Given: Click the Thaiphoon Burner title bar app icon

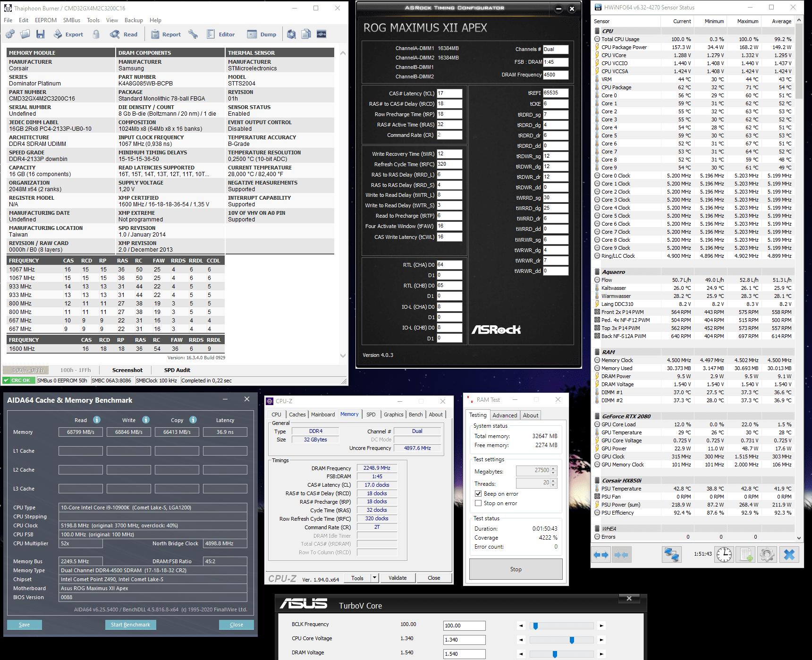Looking at the screenshot, I should click(x=8, y=8).
